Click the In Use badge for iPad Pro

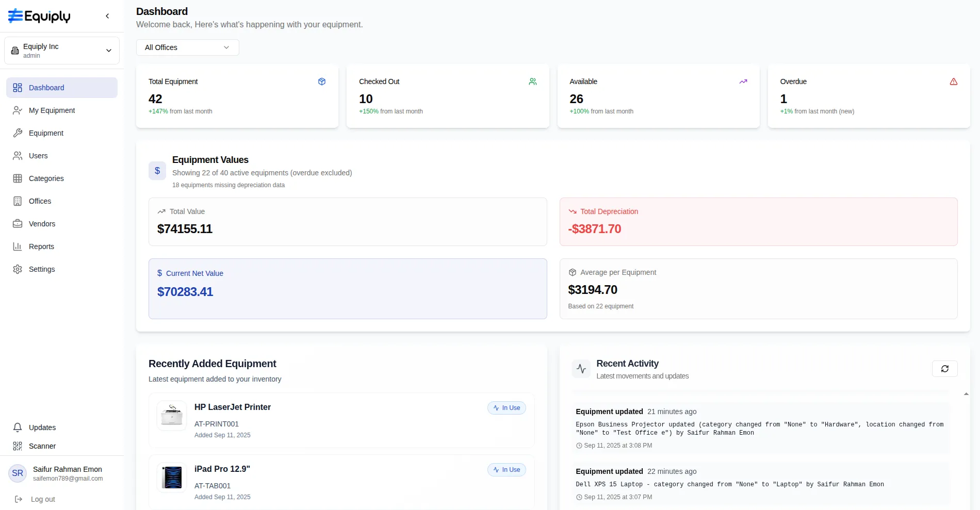coord(507,470)
